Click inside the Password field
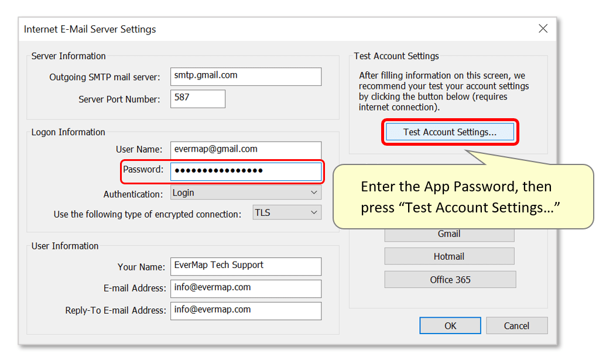Image resolution: width=606 pixels, height=364 pixels. (x=245, y=171)
